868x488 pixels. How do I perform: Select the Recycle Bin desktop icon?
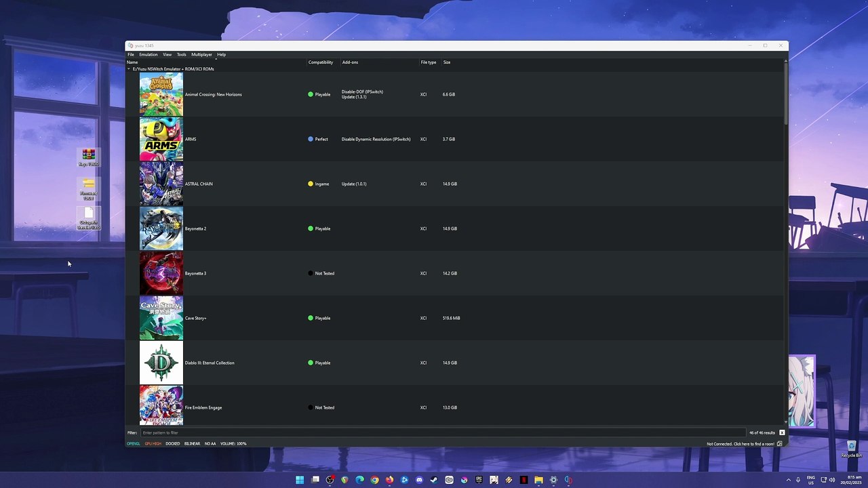point(851,449)
